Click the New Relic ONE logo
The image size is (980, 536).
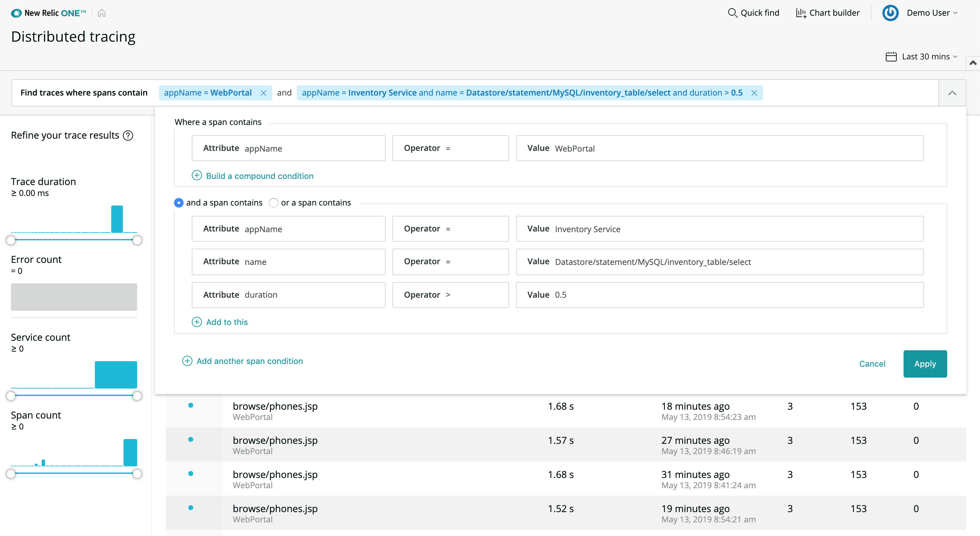pyautogui.click(x=48, y=13)
